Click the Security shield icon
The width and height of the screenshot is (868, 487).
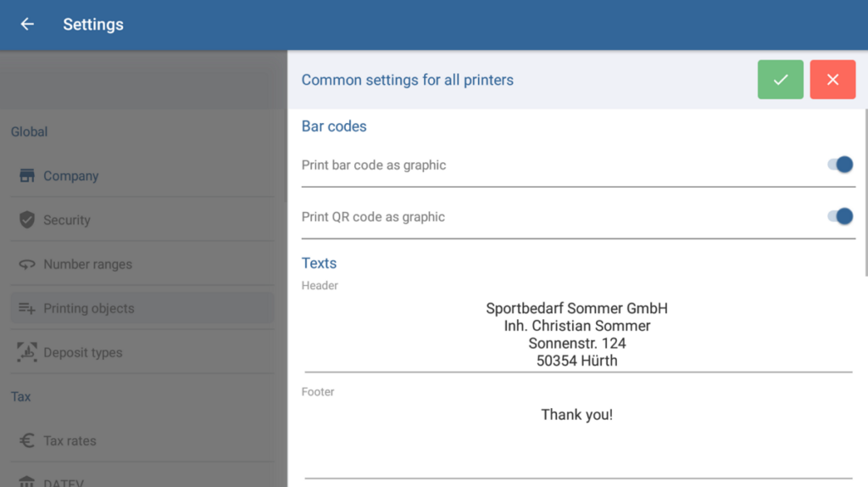(x=27, y=220)
